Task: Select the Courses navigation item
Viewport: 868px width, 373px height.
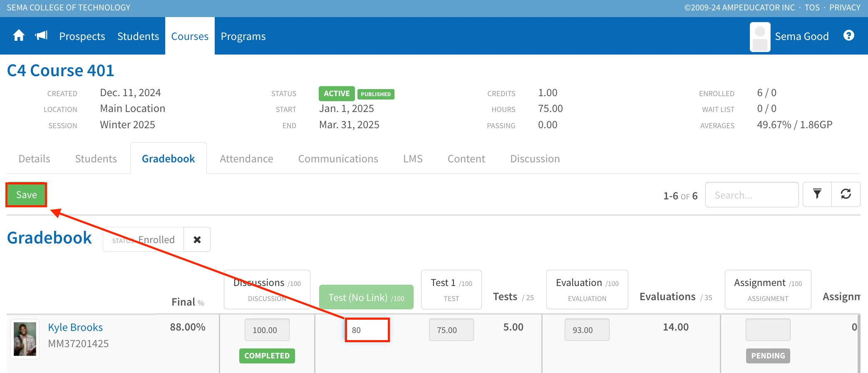Action: pos(190,36)
